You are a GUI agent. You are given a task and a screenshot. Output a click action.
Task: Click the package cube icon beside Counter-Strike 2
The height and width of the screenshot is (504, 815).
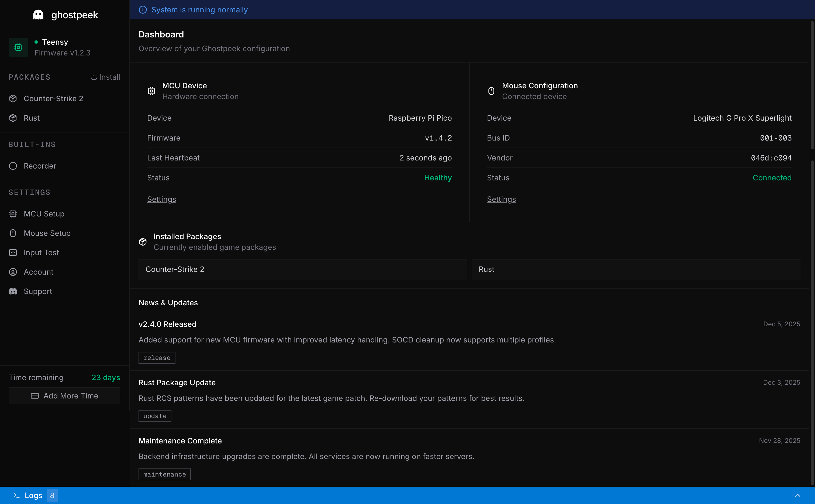tap(13, 98)
